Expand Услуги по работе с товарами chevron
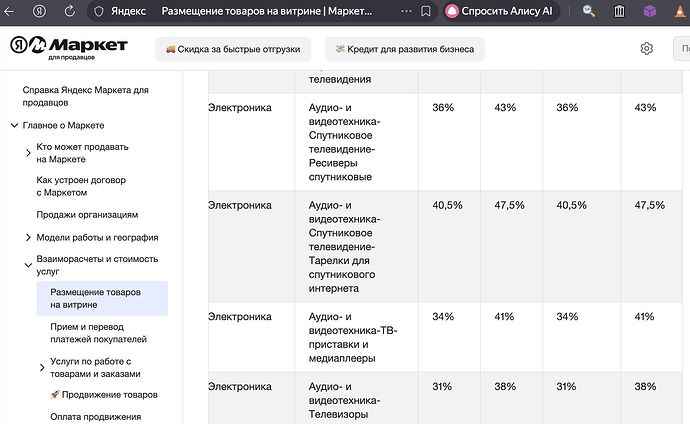 pos(42,367)
